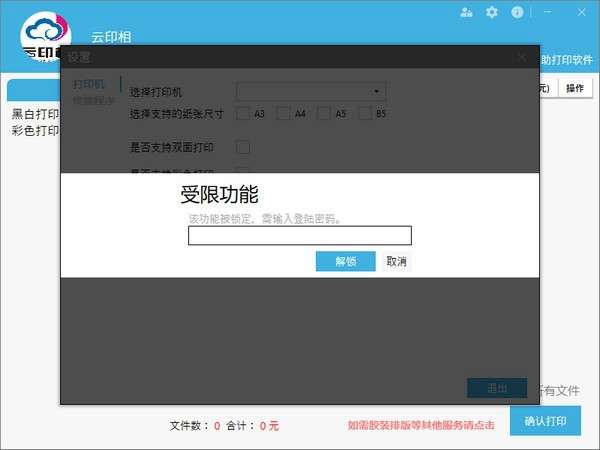Click the info icon in title bar
Screen dimensions: 600x450
coord(517,12)
